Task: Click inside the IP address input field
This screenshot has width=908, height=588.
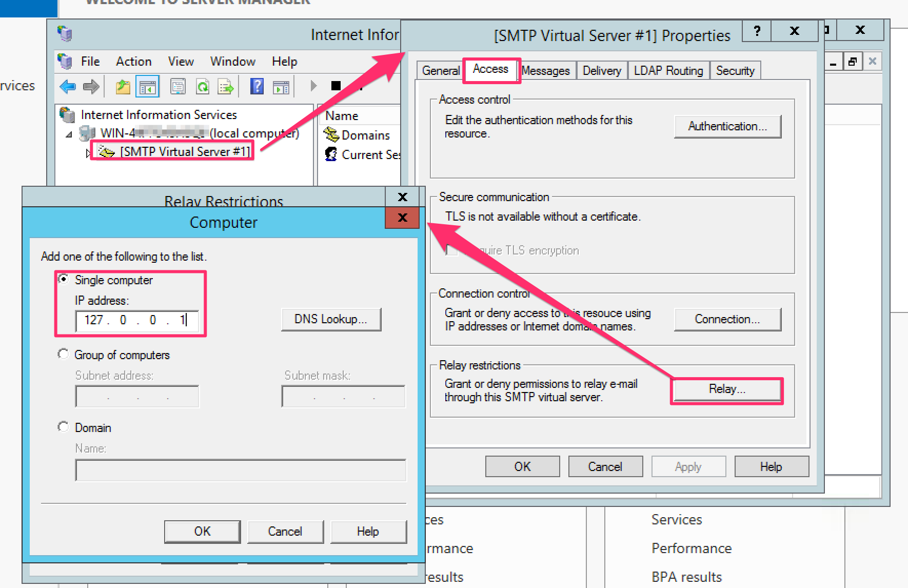Action: click(134, 320)
